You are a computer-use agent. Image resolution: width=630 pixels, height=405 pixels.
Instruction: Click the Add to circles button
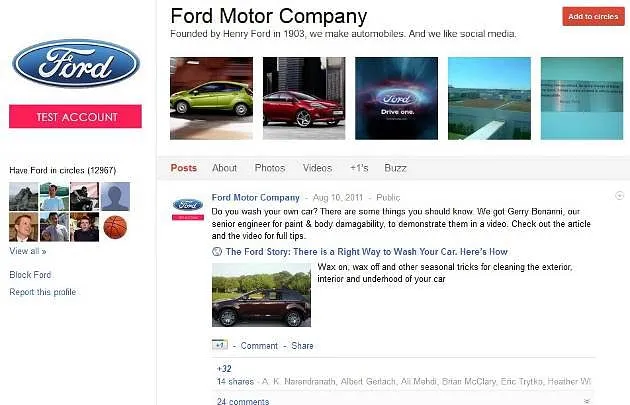tap(593, 16)
